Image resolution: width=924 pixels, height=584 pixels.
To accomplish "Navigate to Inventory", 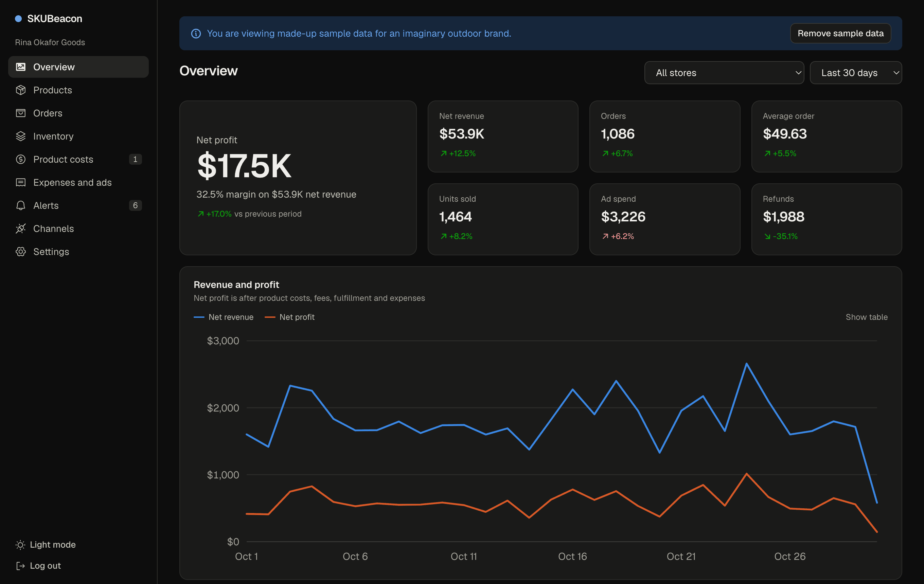I will tap(78, 136).
